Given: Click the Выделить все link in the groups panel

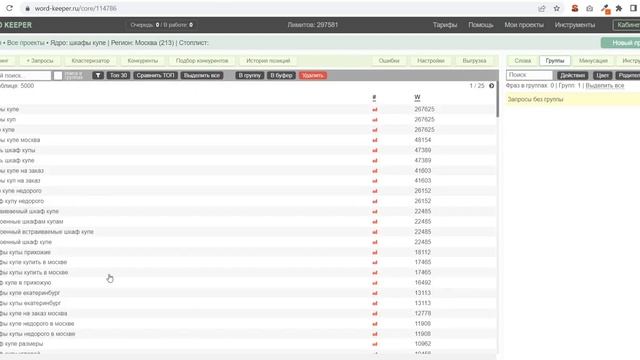Looking at the screenshot, I should coord(605,86).
